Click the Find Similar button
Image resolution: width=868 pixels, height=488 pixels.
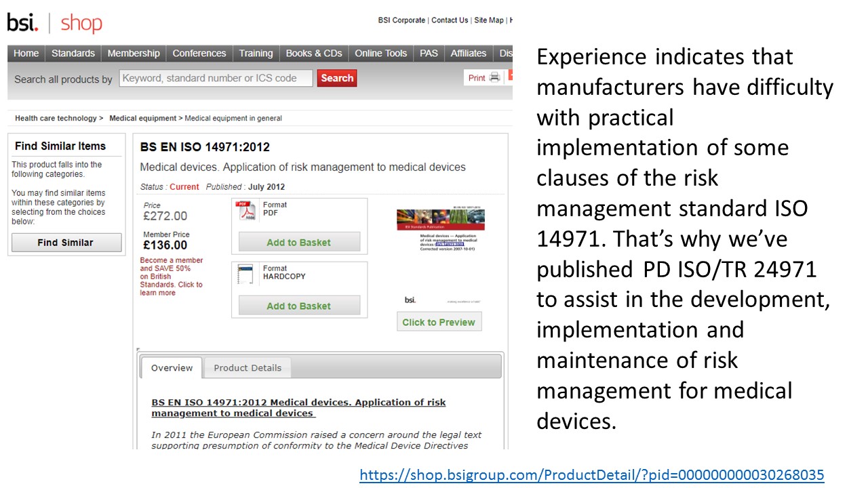(66, 243)
